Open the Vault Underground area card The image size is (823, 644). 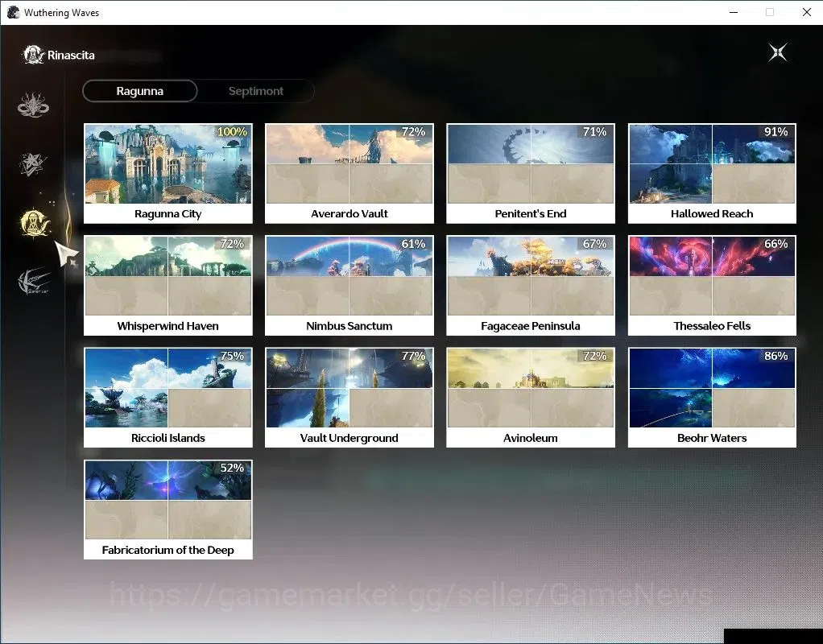[x=349, y=398]
